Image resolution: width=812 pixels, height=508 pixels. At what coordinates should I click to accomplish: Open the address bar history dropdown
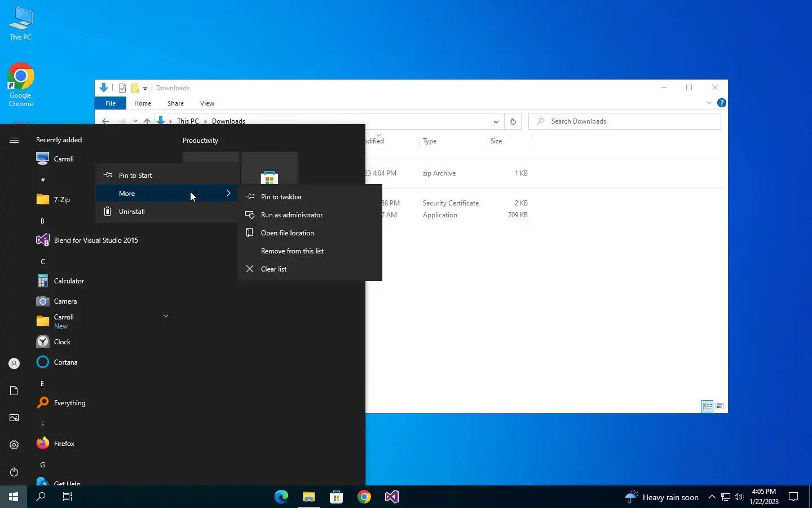[496, 121]
